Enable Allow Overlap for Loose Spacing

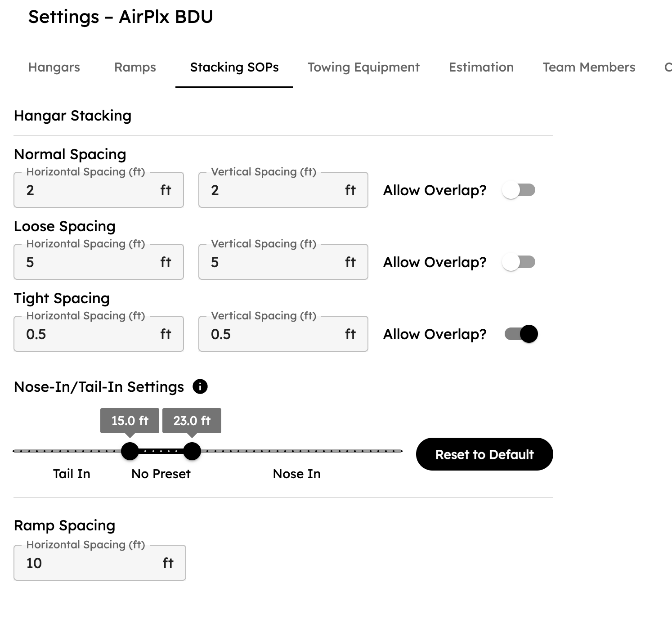coord(518,262)
